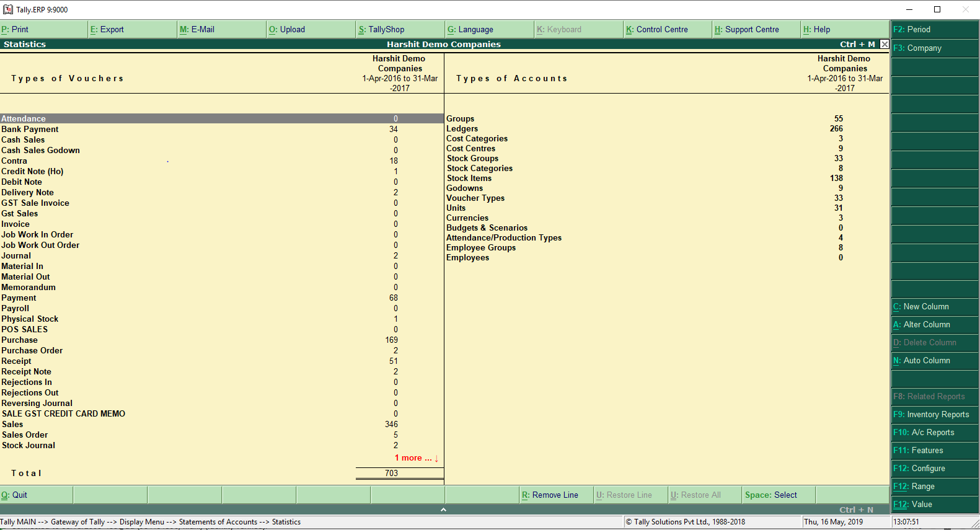Open Control Centre
Image resolution: width=980 pixels, height=530 pixels.
[668, 29]
